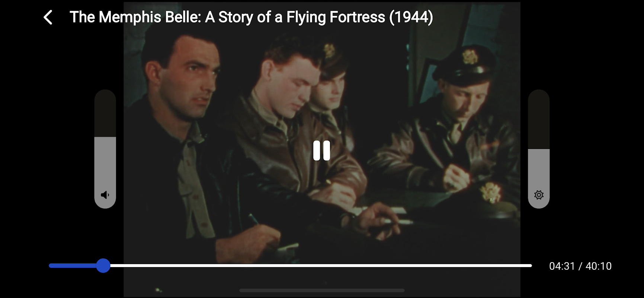Click the blue seek bar thumb
This screenshot has width=644, height=298.
[x=103, y=266]
